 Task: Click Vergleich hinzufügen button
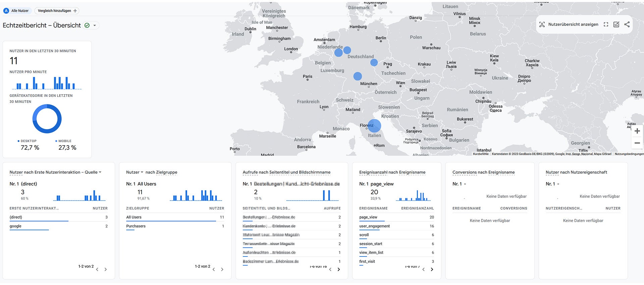click(57, 11)
